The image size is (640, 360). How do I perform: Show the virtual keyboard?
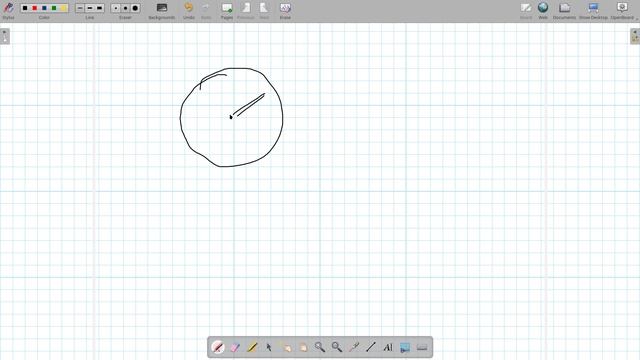(422, 347)
